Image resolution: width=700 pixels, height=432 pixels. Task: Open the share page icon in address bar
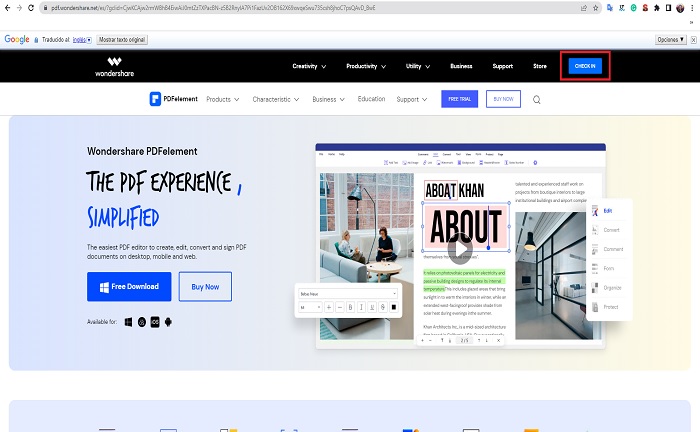[583, 8]
